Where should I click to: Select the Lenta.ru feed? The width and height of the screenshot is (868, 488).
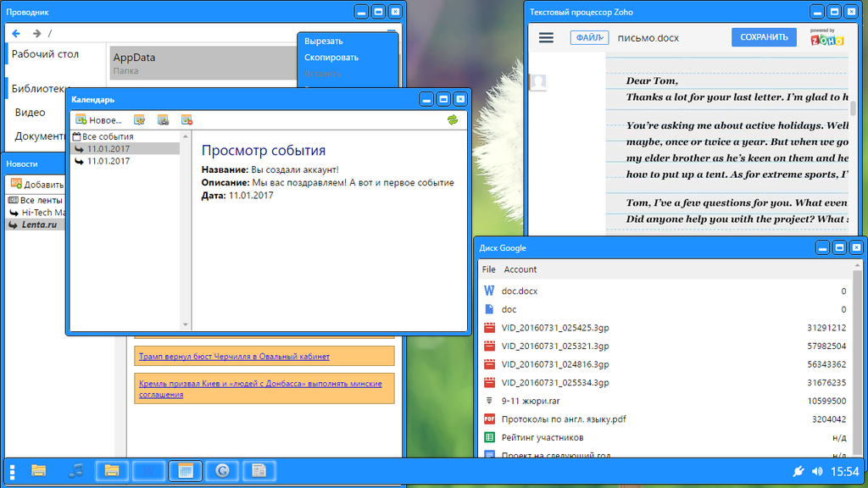[x=34, y=225]
